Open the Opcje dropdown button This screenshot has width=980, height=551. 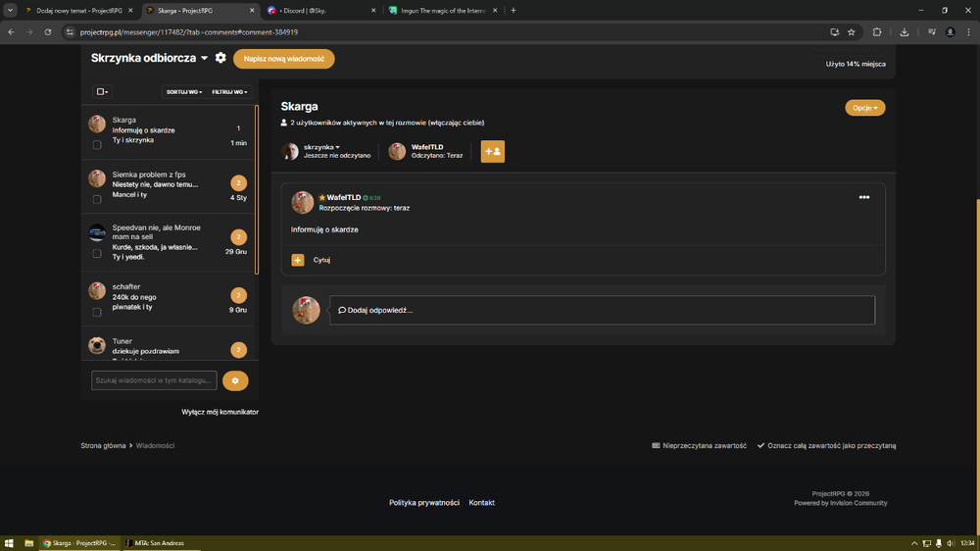[865, 108]
